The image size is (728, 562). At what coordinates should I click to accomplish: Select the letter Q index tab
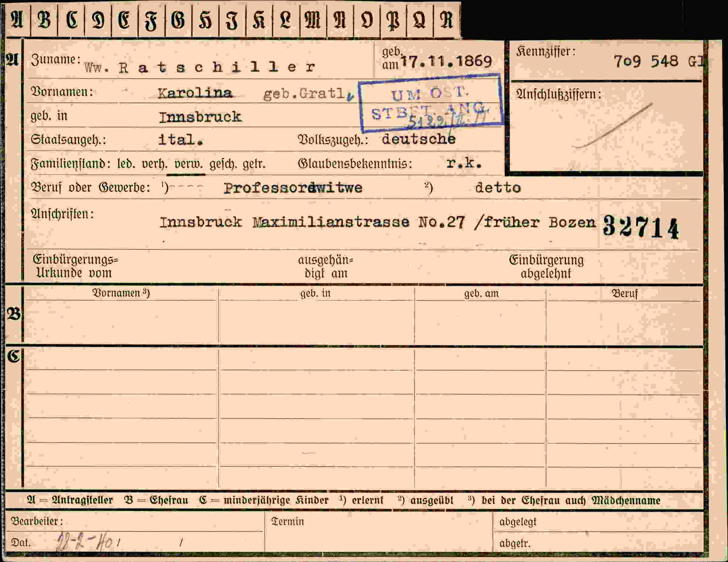coord(420,20)
